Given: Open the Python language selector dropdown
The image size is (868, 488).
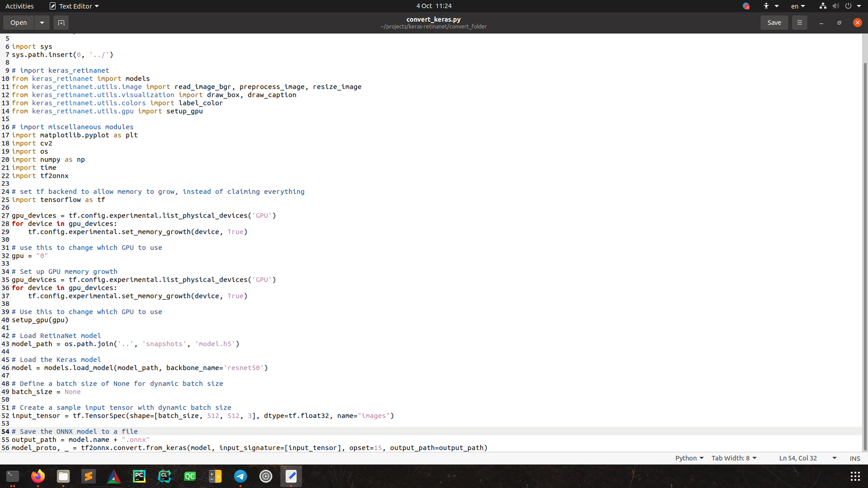Looking at the screenshot, I should tap(689, 458).
